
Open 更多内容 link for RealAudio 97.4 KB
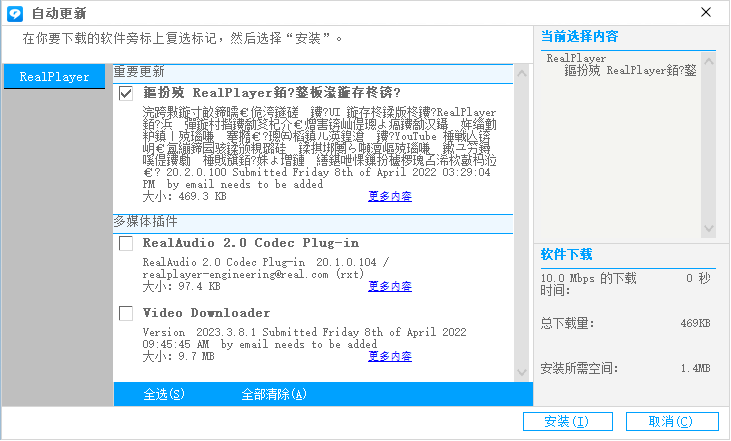[x=390, y=286]
